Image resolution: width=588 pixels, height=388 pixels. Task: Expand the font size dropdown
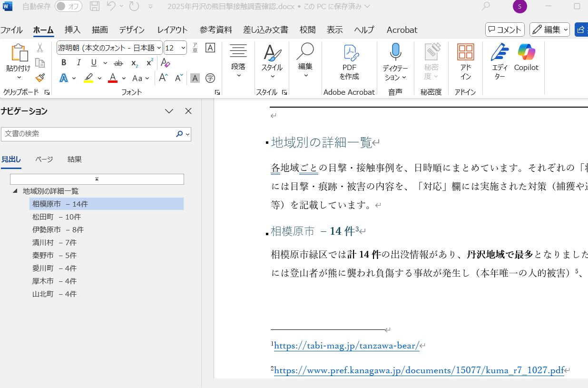point(182,48)
